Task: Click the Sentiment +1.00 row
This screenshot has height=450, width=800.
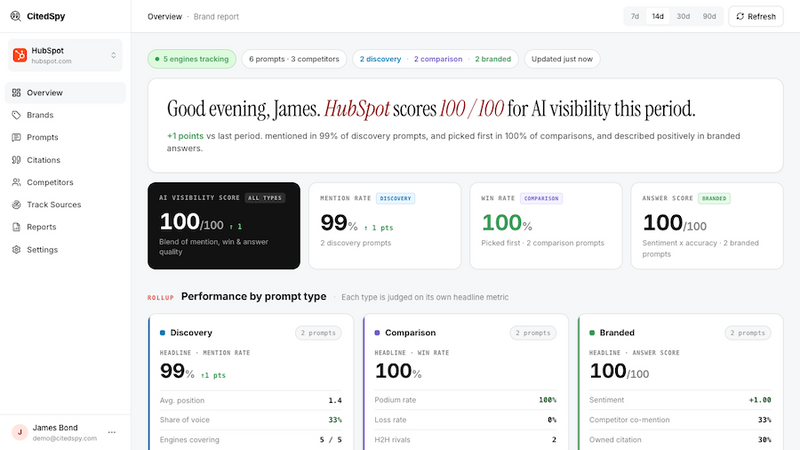Action: coord(680,400)
